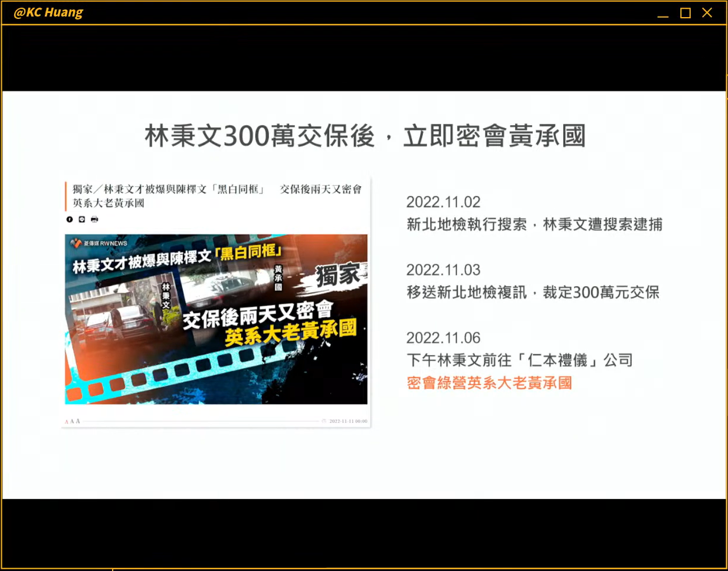Click the orange text 密會綠營英系大老黃承國
Screen dimensions: 728x571
[489, 383]
